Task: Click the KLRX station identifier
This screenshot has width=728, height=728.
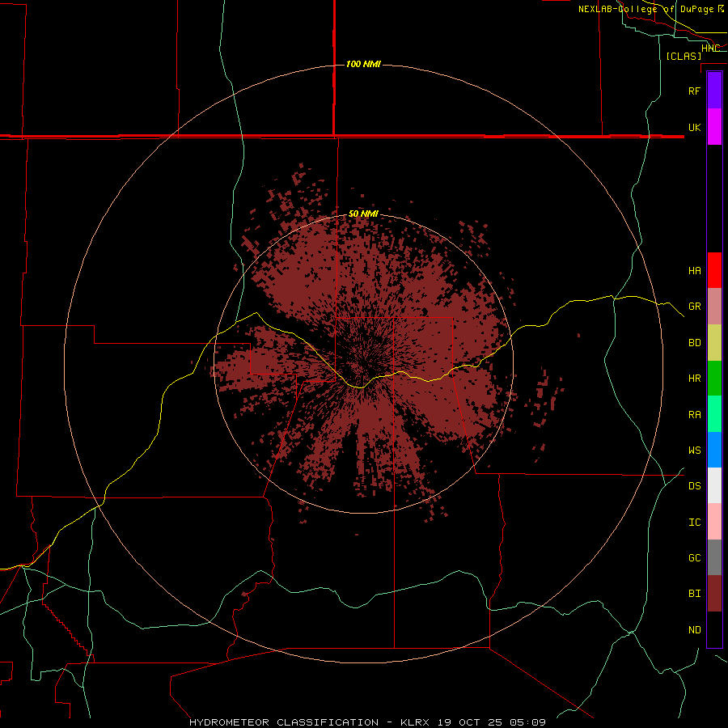Action: [x=415, y=722]
